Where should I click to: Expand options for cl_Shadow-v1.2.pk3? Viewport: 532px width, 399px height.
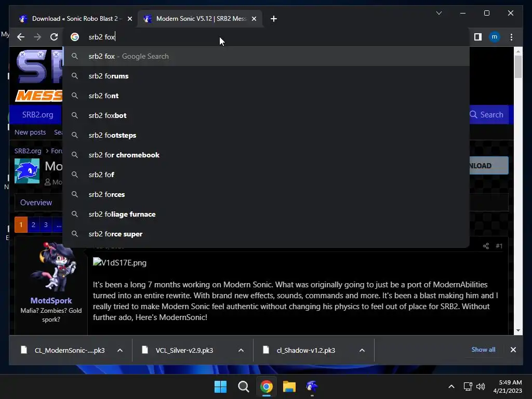point(362,351)
